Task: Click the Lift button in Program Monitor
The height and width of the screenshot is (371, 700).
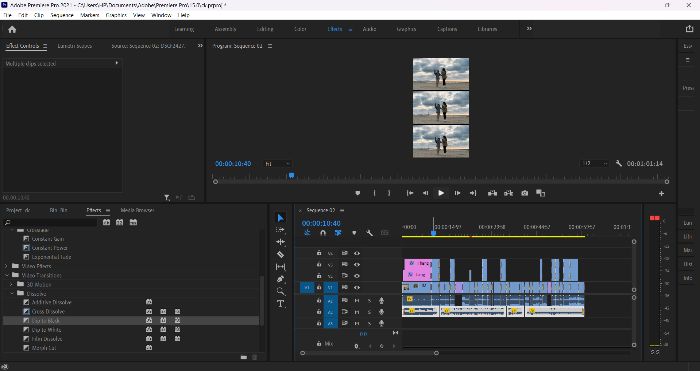Action: 492,193
